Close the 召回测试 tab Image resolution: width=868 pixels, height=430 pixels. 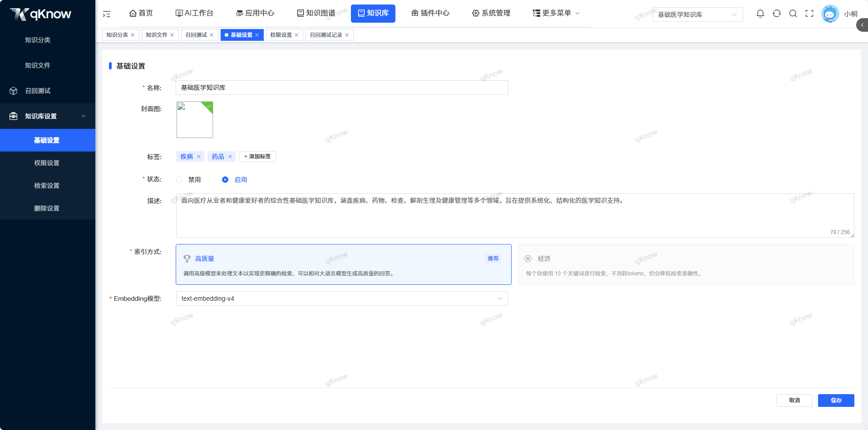click(212, 35)
